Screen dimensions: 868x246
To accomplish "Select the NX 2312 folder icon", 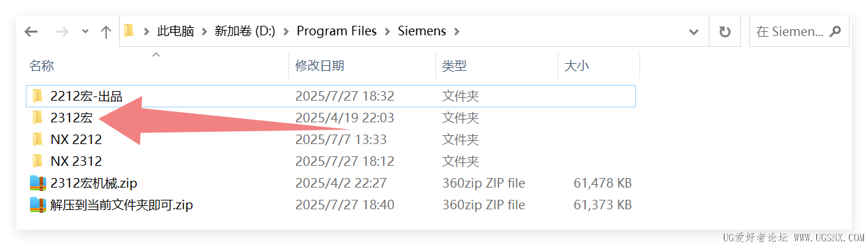I will pyautogui.click(x=37, y=161).
